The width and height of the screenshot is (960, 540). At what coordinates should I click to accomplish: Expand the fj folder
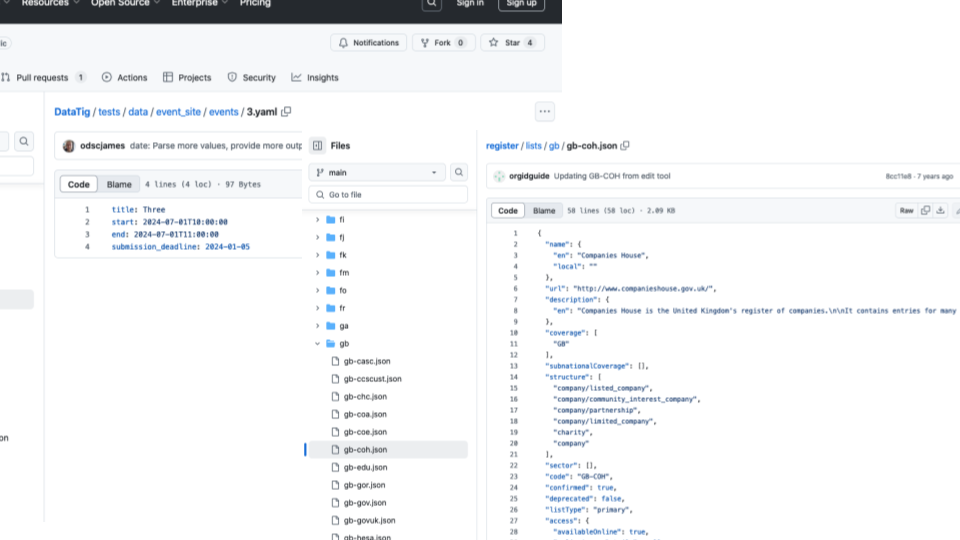[x=317, y=237]
